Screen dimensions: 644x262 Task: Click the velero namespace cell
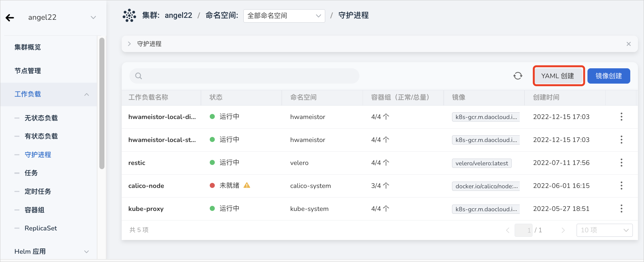[299, 163]
